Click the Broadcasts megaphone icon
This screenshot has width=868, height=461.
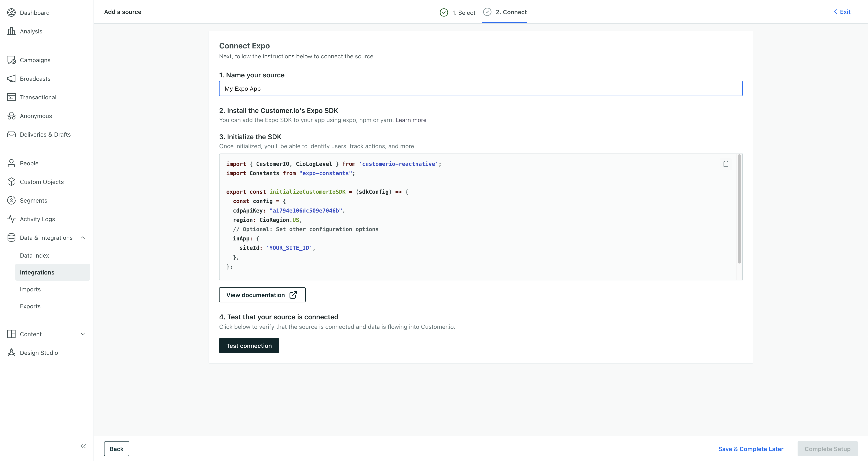[11, 78]
